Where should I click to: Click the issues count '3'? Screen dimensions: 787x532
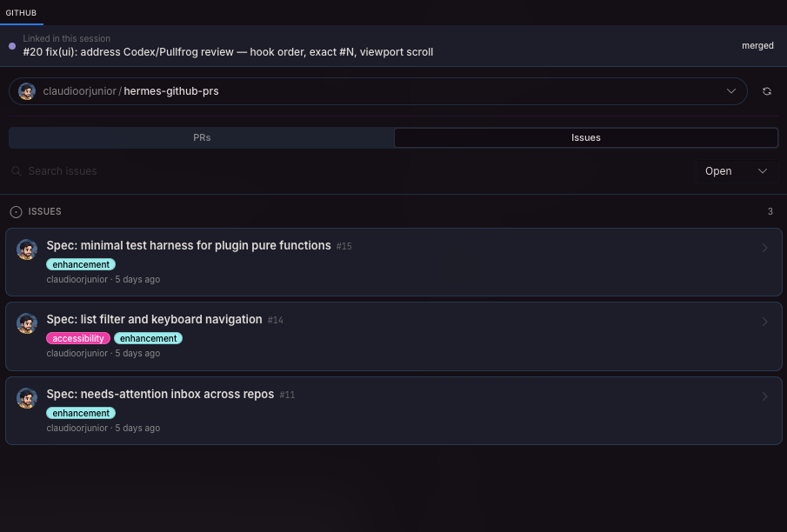[770, 212]
